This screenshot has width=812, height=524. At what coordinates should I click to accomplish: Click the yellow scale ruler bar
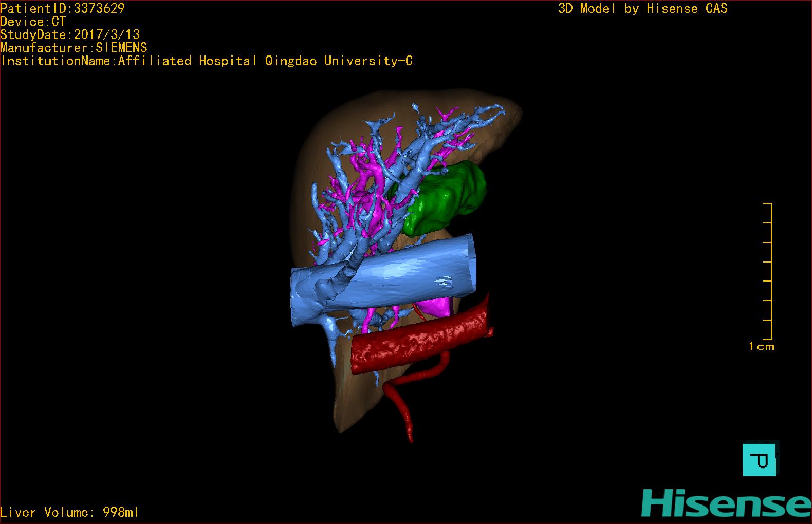coord(769,271)
